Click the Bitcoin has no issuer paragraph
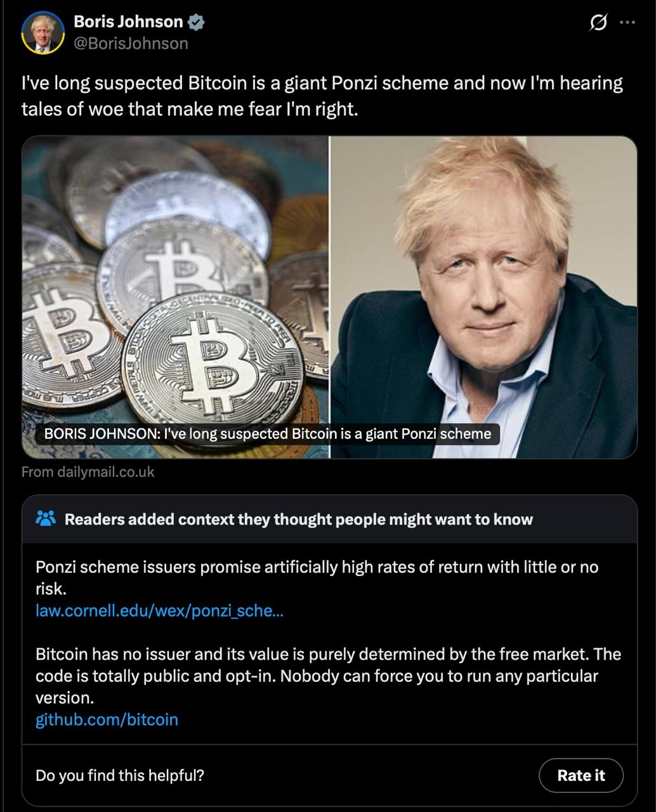Screen dimensions: 656x812 pos(328,676)
